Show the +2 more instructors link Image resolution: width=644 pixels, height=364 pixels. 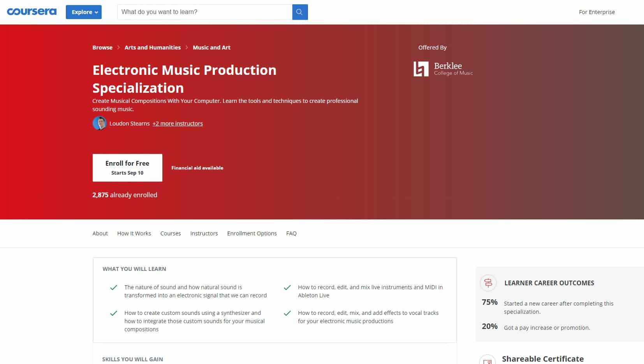(178, 124)
